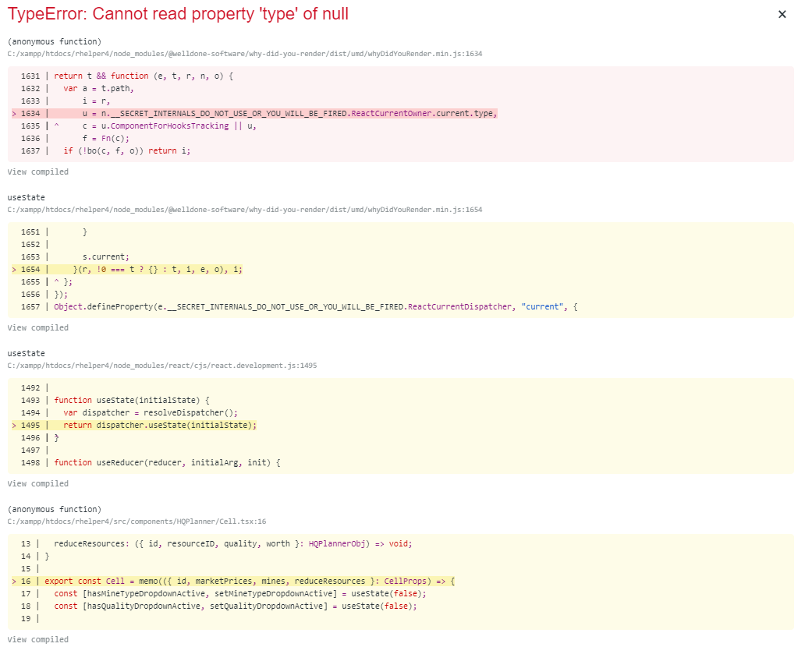This screenshot has width=812, height=647.
Task: Open the whyDidYouRender.min.js:1634 file path
Action: coord(245,54)
